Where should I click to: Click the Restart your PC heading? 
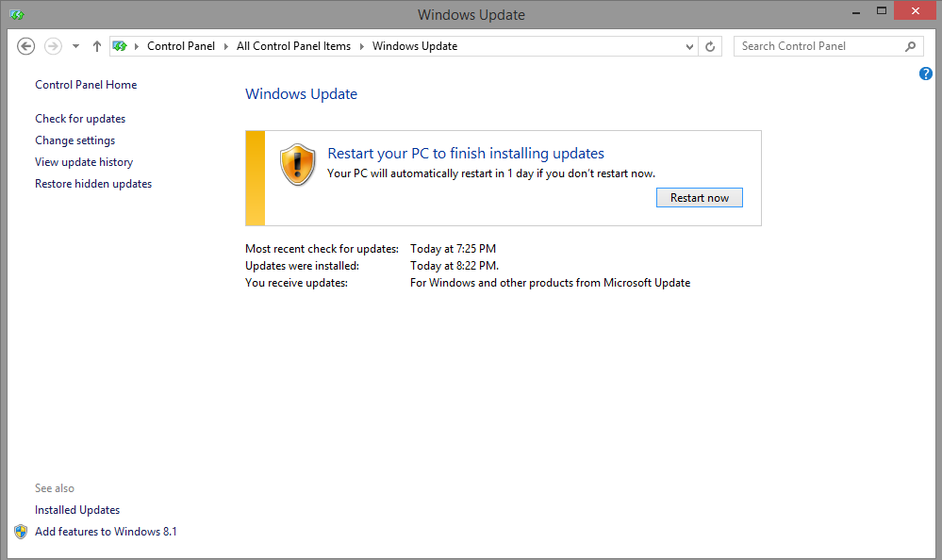[466, 154]
